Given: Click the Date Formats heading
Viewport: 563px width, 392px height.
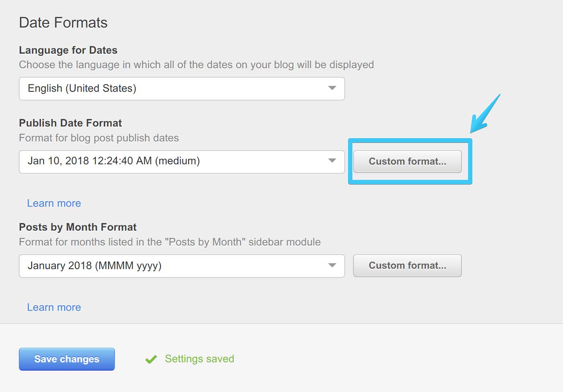Looking at the screenshot, I should pyautogui.click(x=63, y=23).
